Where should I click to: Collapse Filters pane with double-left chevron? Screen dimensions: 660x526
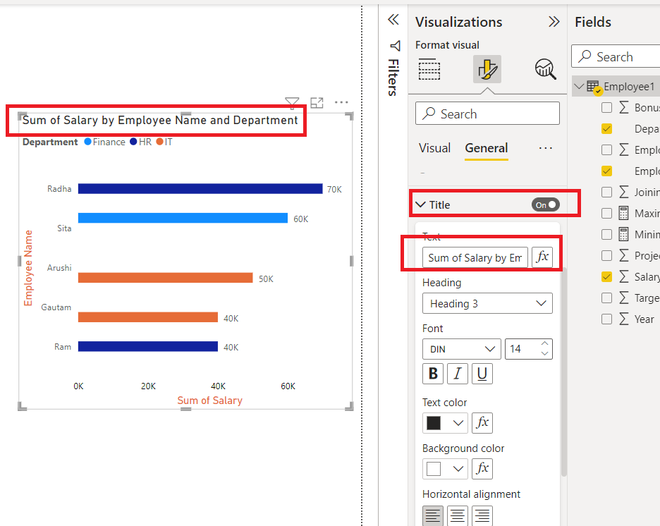point(393,20)
